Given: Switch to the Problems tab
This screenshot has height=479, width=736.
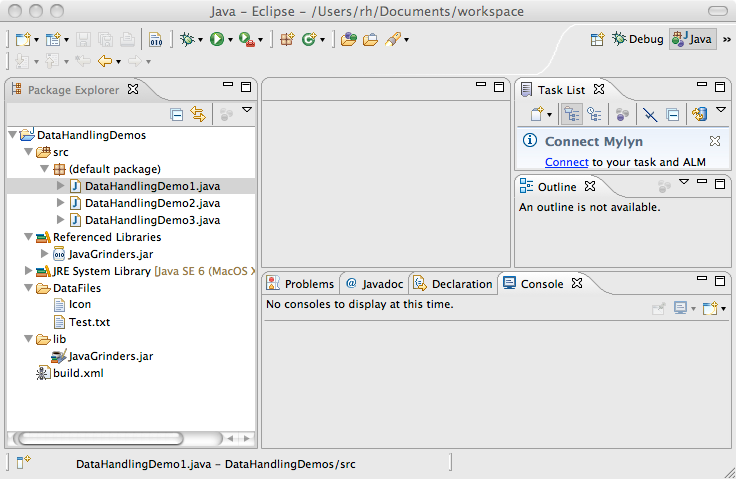Looking at the screenshot, I should pos(300,284).
